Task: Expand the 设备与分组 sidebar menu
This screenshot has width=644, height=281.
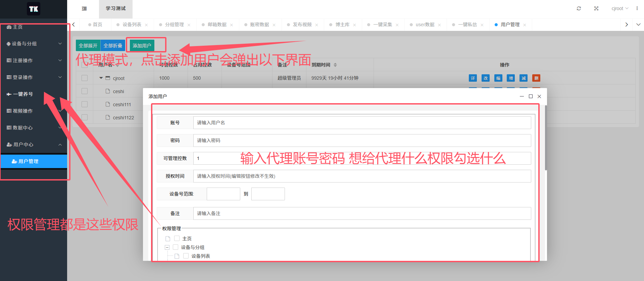Action: [x=34, y=44]
